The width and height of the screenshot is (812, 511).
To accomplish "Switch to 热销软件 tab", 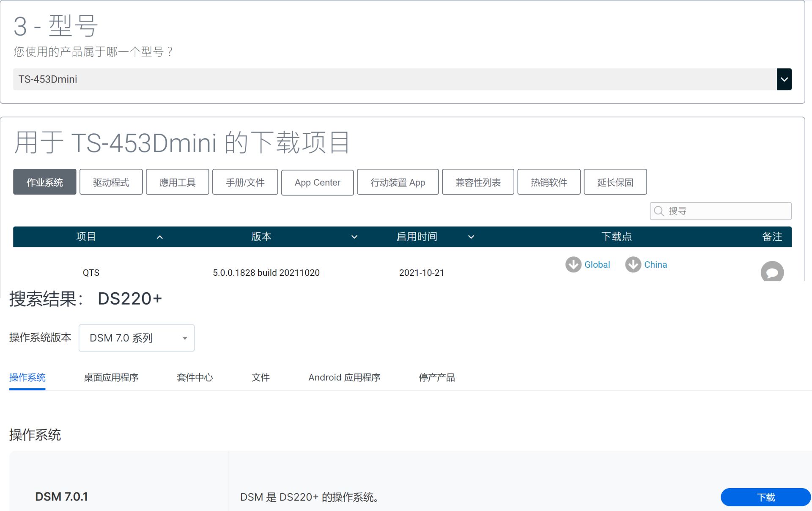I will pyautogui.click(x=549, y=182).
